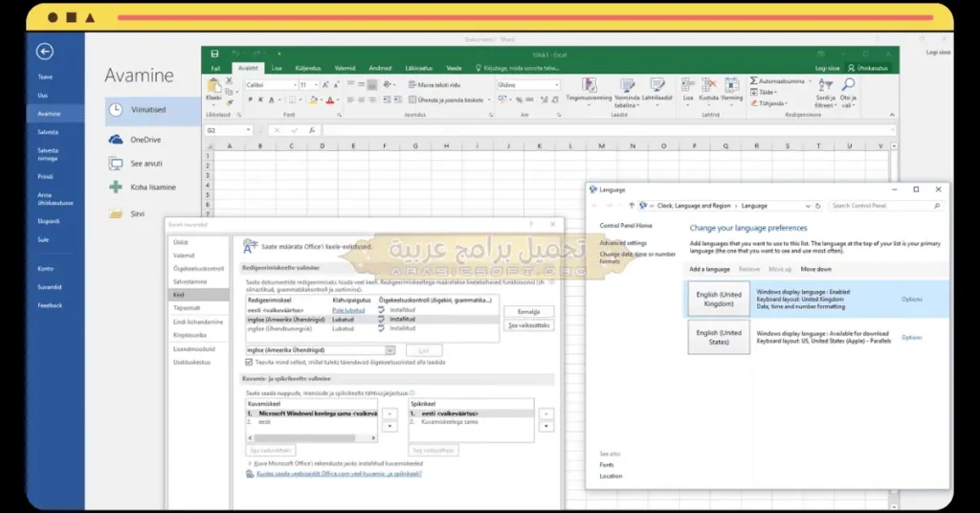Viewport: 980px width, 513px height.
Task: Click the scissors Cut icon in Excel
Action: 230,81
